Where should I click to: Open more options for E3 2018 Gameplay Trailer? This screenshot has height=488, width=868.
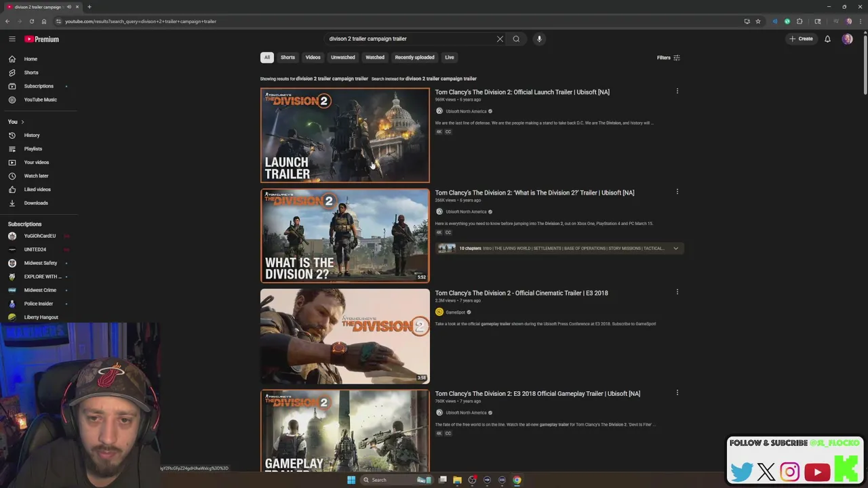coord(677,392)
